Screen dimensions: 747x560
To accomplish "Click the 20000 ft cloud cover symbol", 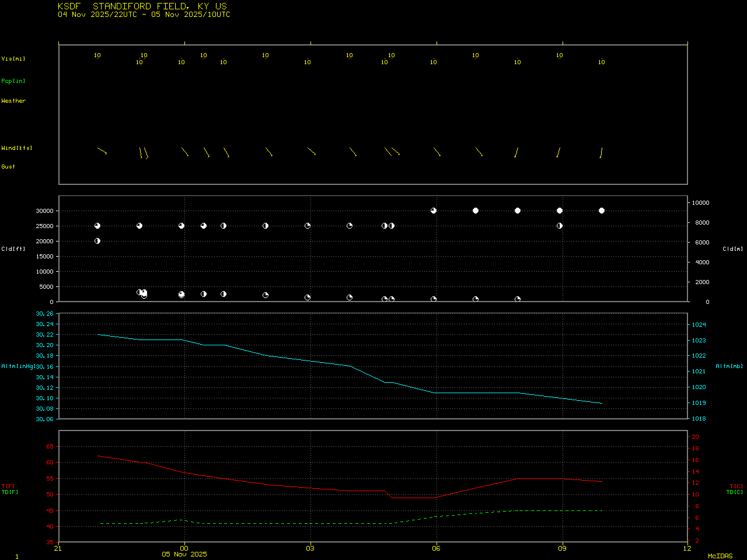I will click(x=97, y=241).
